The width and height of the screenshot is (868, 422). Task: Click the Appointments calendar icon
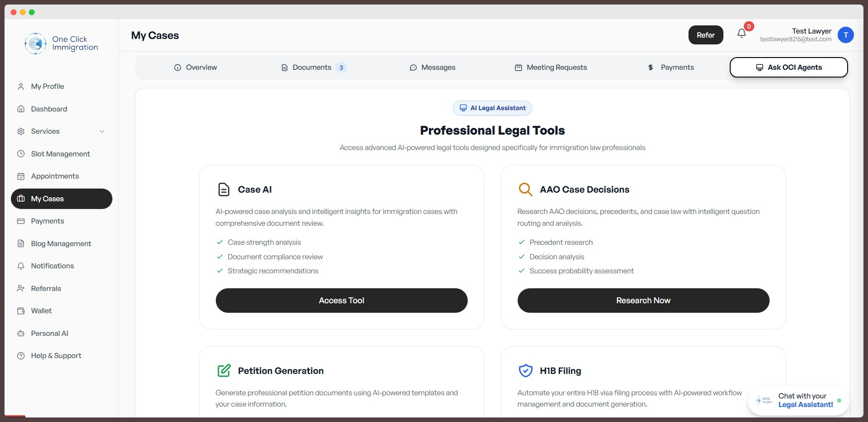[x=21, y=176]
